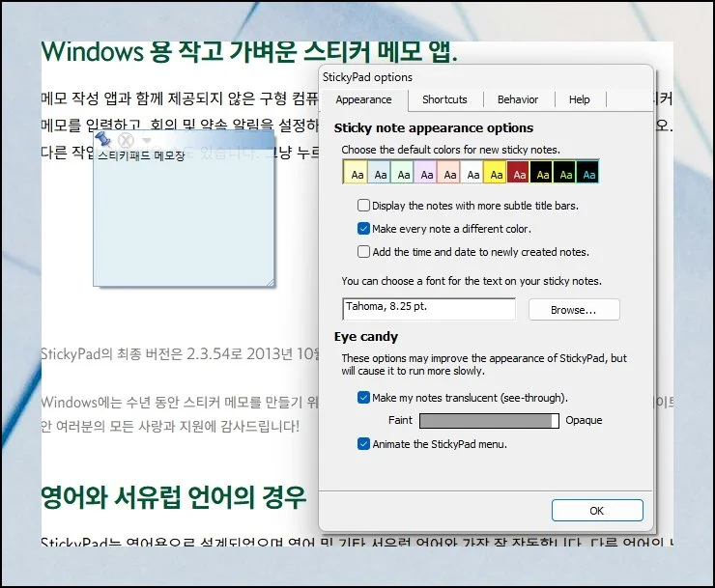The width and height of the screenshot is (715, 588).
Task: Enable adding time and date to notes
Action: coord(363,252)
